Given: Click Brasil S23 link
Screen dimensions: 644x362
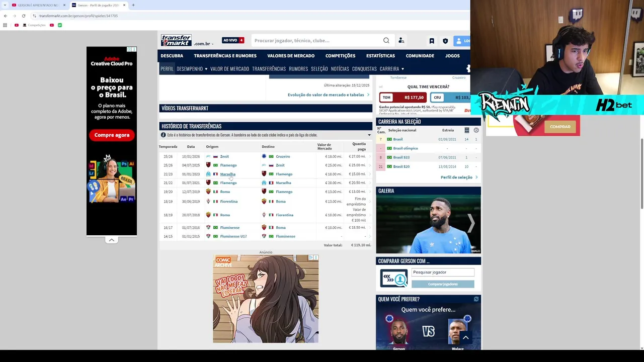Looking at the screenshot, I should point(401,157).
